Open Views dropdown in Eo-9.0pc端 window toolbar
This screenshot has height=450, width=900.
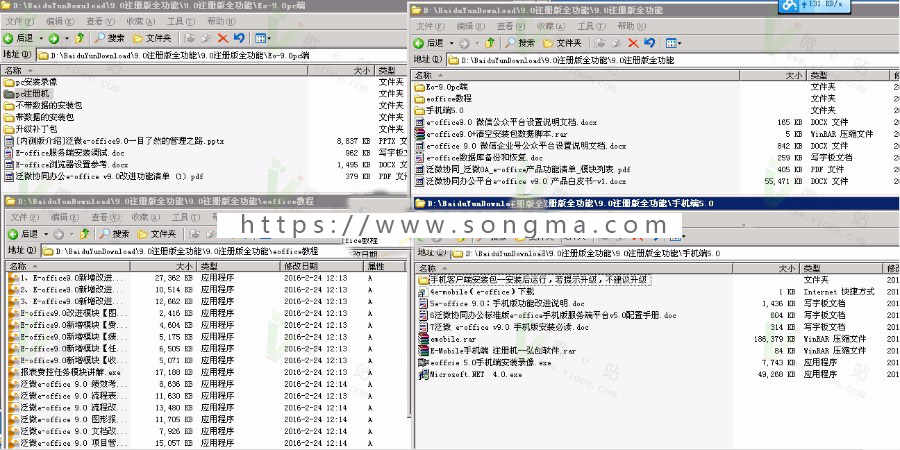262,38
